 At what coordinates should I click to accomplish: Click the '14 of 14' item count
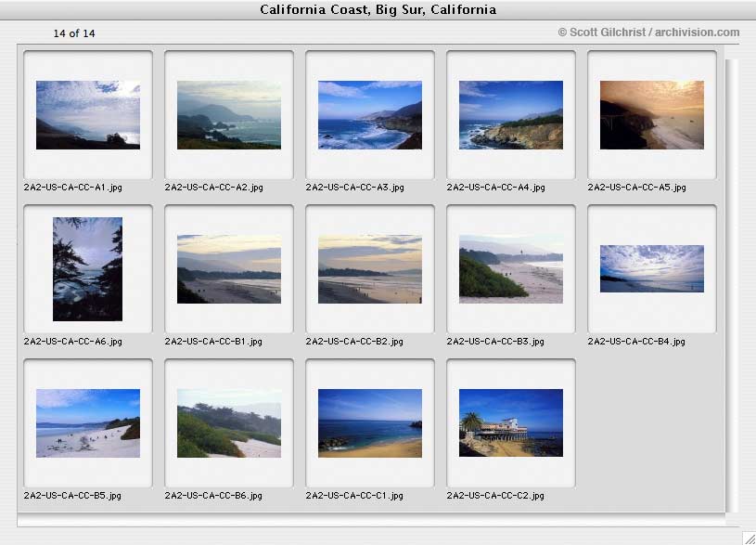click(74, 33)
